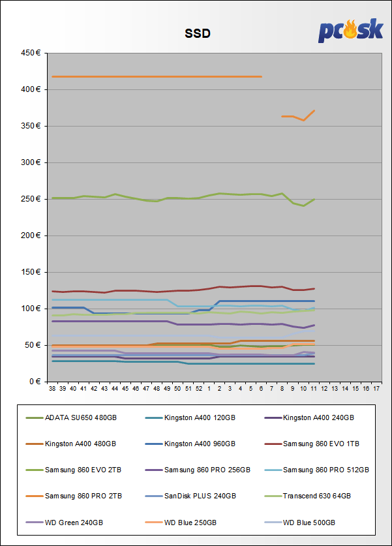Select Kingston A400 960GB legend entry
392x546 pixels.
[x=190, y=444]
